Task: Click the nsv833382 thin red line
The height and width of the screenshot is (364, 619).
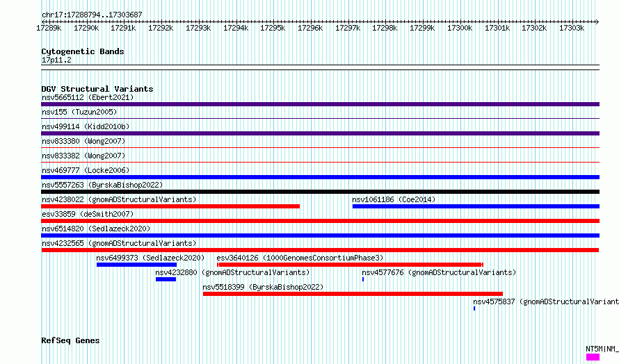Action: click(320, 163)
